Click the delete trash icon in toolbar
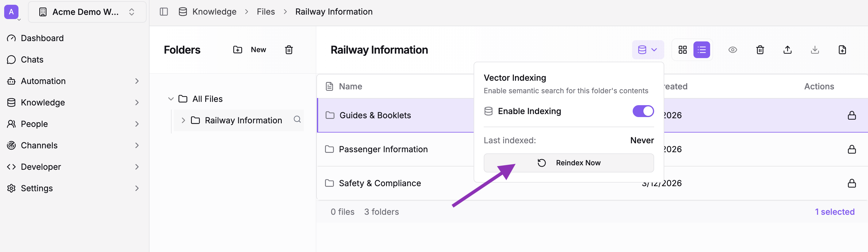Image resolution: width=868 pixels, height=252 pixels. (760, 49)
